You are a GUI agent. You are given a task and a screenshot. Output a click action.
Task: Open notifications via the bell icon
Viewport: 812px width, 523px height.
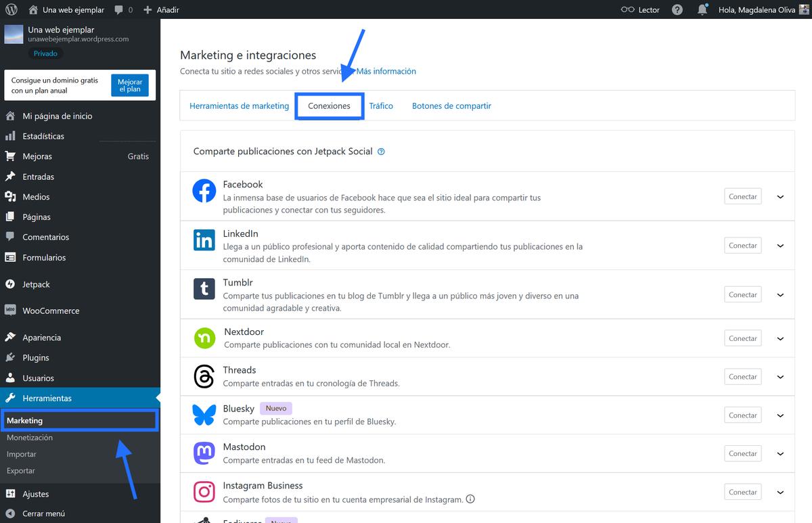coord(702,9)
